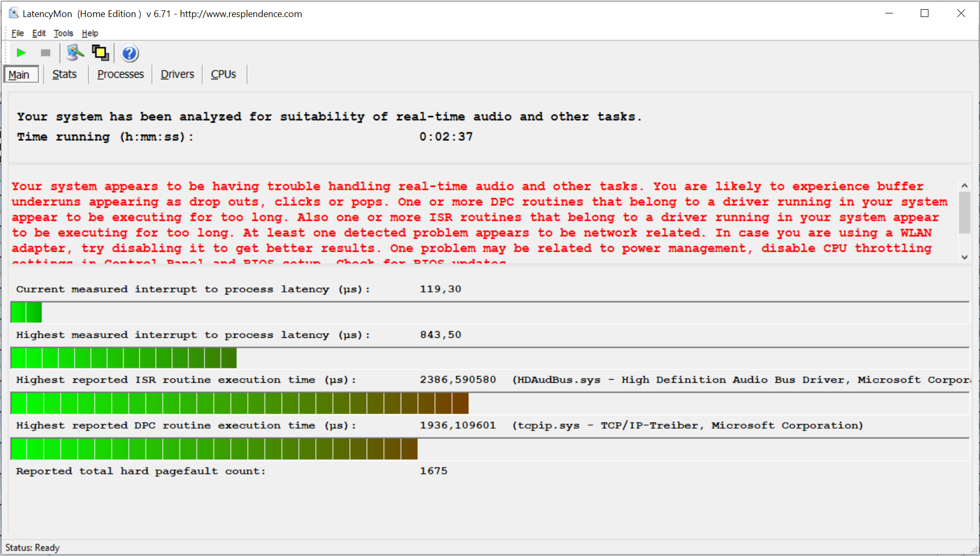
Task: Click the 'Highest measured interrupt to process latency' label
Action: (193, 335)
